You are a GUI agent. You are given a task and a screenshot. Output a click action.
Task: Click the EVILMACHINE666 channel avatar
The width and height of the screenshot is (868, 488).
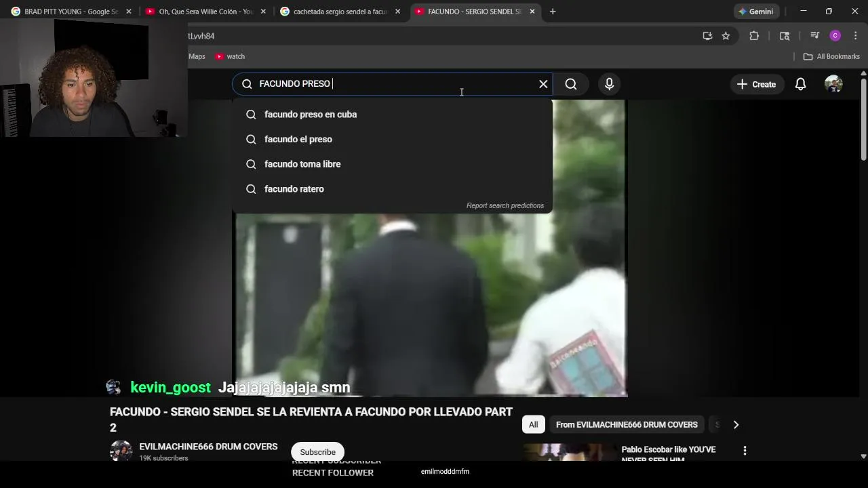121,451
